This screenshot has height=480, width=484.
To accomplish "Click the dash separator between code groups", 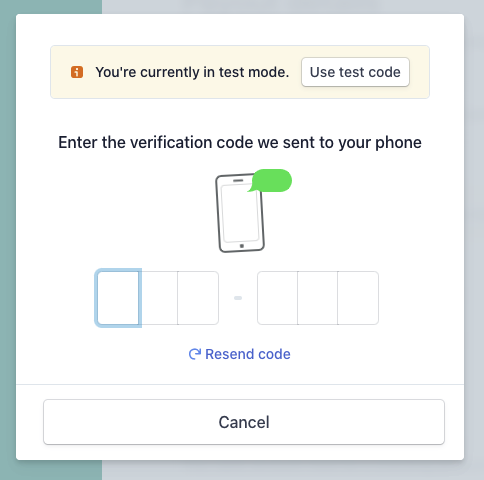I will [x=238, y=298].
